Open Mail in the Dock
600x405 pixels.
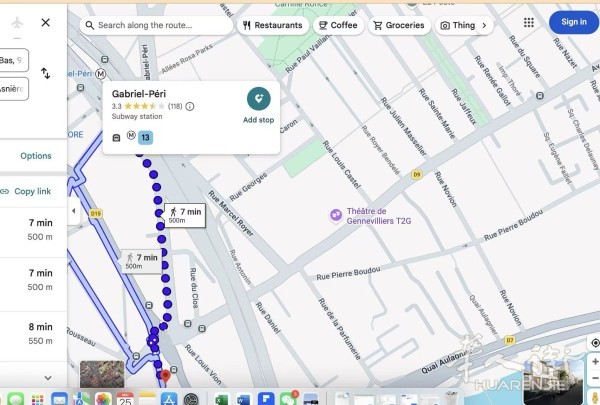pyautogui.click(x=59, y=400)
